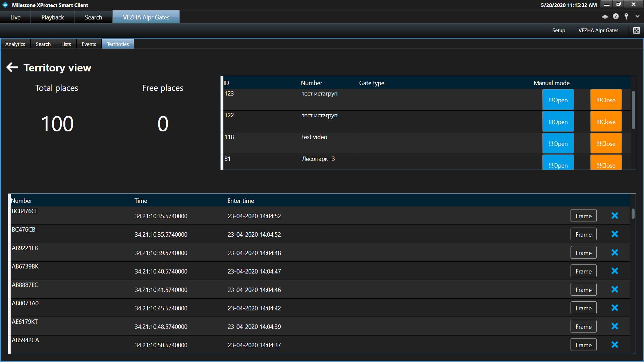644x362 pixels.
Task: Switch to the Live tab
Action: click(15, 17)
